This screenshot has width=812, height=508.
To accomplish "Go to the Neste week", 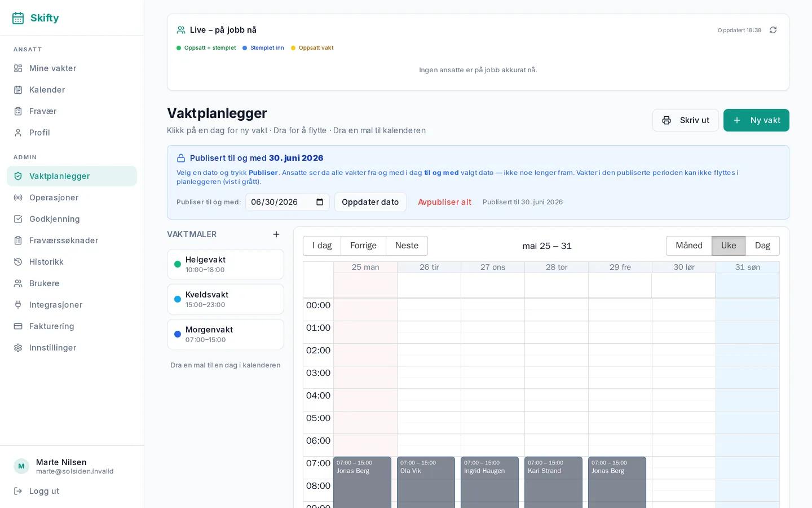I will click(407, 246).
